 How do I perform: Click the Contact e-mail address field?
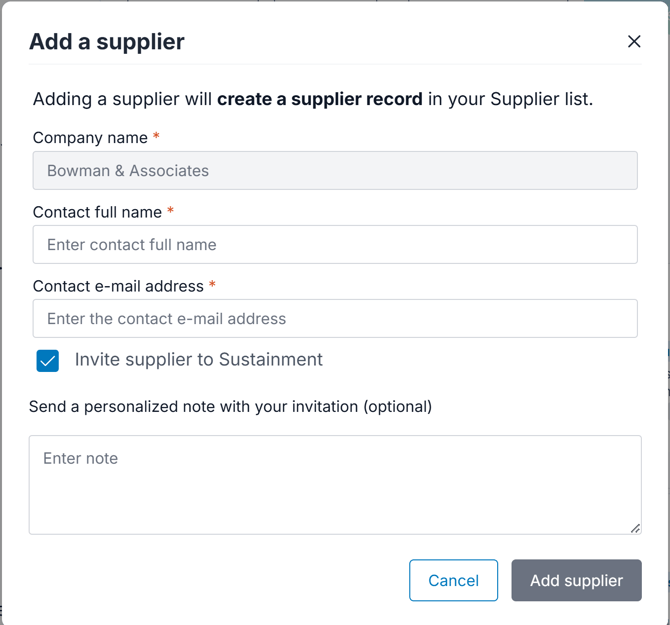tap(335, 319)
